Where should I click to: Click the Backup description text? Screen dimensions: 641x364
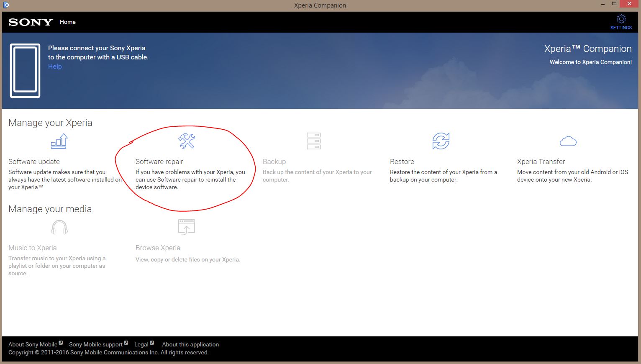[x=317, y=176]
